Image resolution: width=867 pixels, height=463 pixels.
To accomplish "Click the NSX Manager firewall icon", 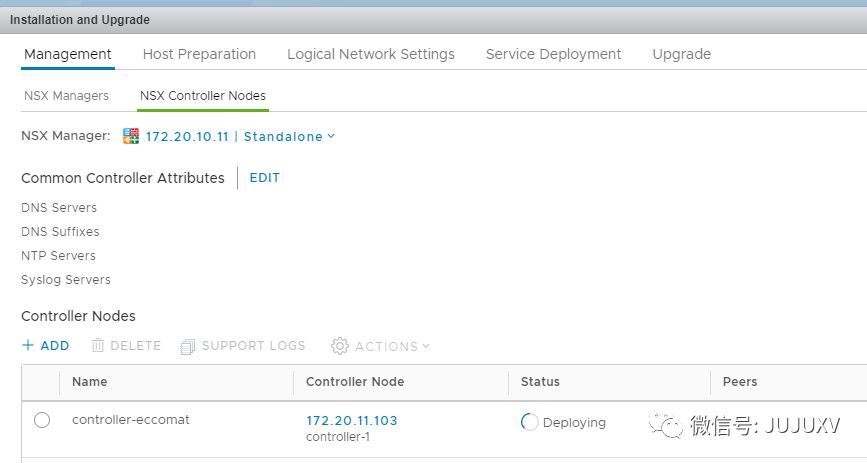I will 130,136.
